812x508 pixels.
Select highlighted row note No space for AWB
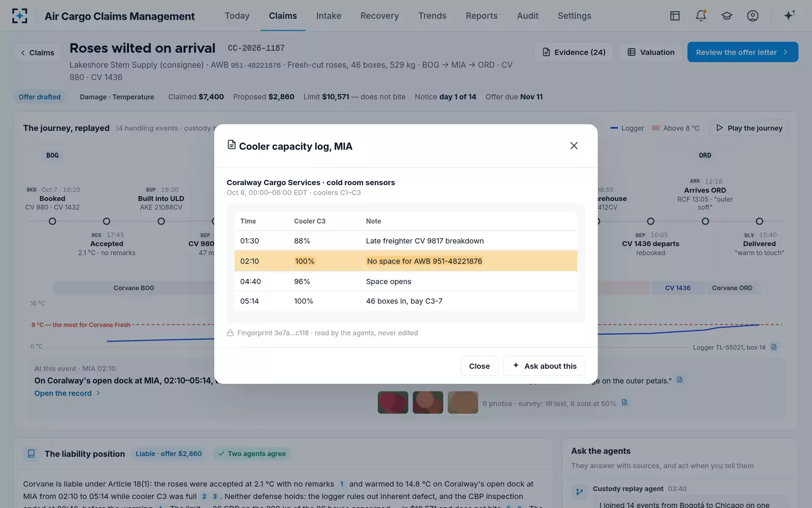425,261
